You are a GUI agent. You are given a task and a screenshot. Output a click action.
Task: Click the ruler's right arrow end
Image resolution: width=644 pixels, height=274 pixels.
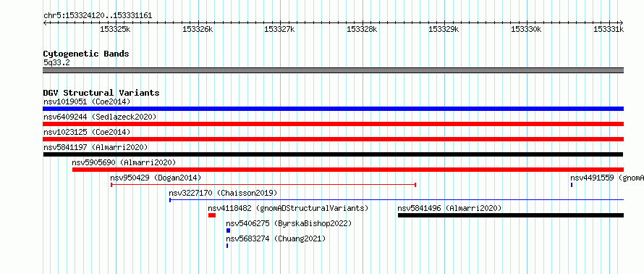(x=622, y=22)
